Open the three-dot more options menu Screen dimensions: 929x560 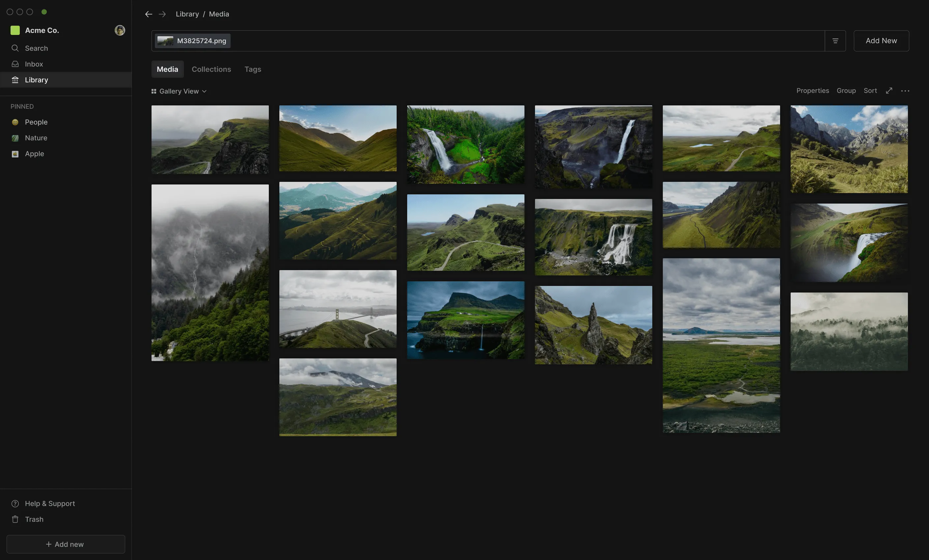click(905, 91)
